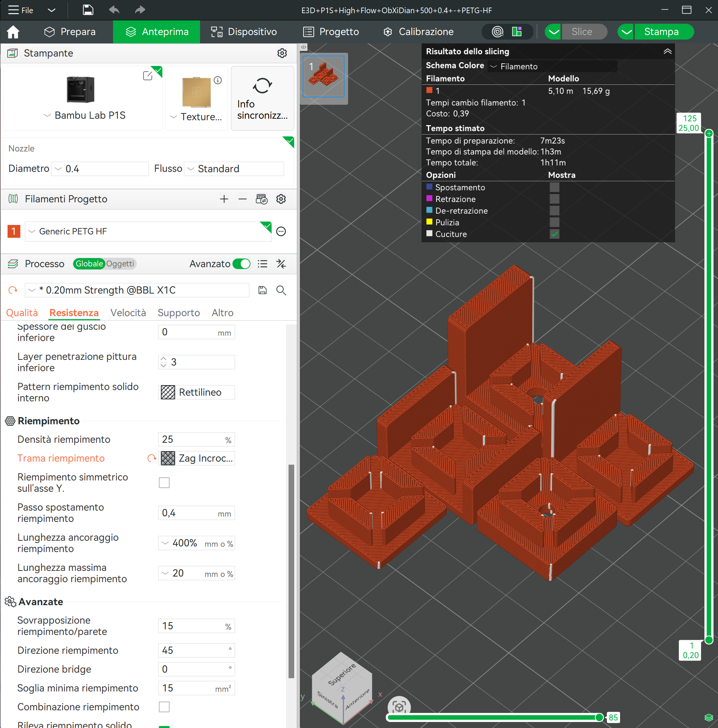Open the Dispositivo tab
Viewport: 718px width, 728px height.
(x=244, y=32)
